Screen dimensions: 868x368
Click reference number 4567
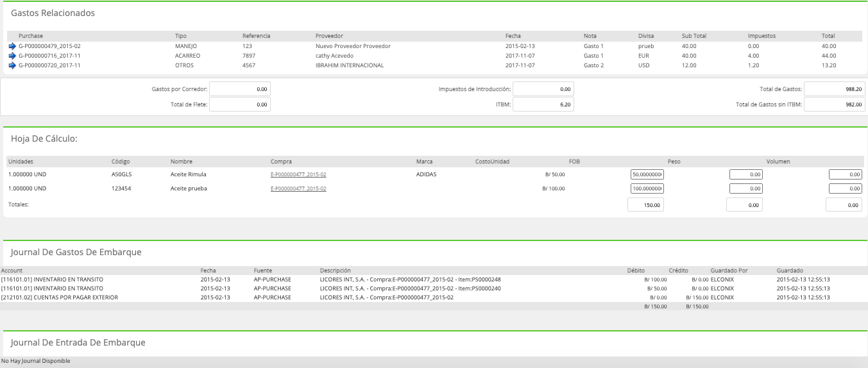point(249,65)
